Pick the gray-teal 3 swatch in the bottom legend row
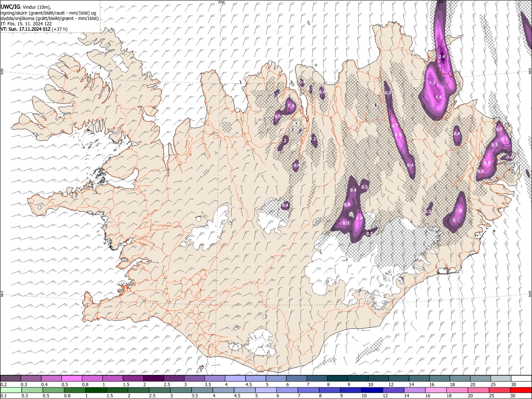 tap(181, 390)
